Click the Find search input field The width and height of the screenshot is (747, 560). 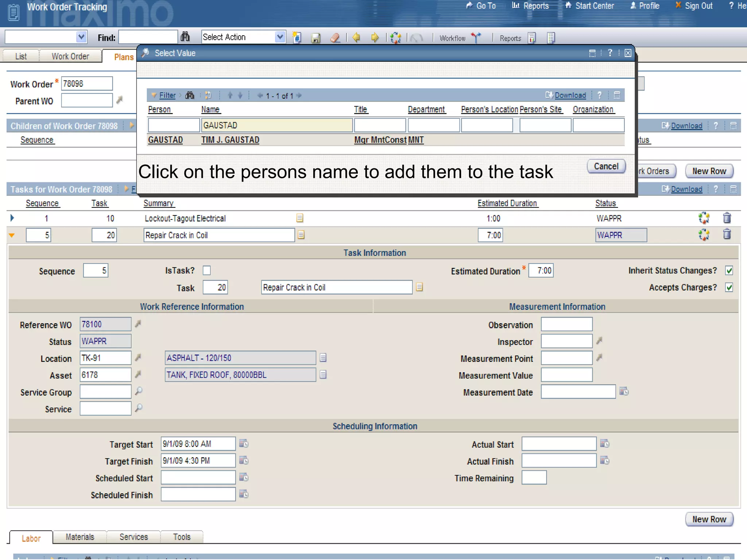coord(148,37)
